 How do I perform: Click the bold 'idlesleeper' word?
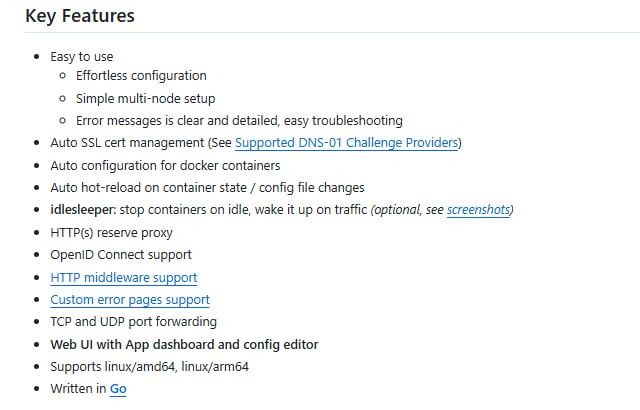tap(83, 210)
